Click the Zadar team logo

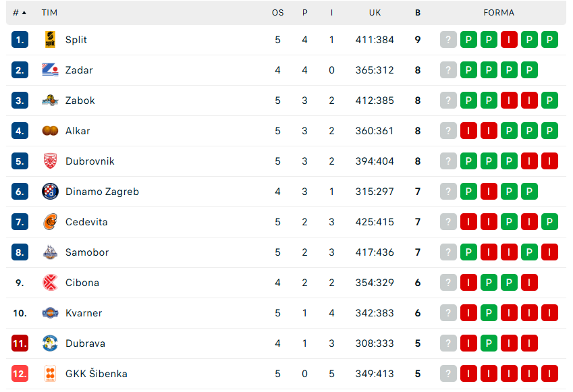[50, 70]
